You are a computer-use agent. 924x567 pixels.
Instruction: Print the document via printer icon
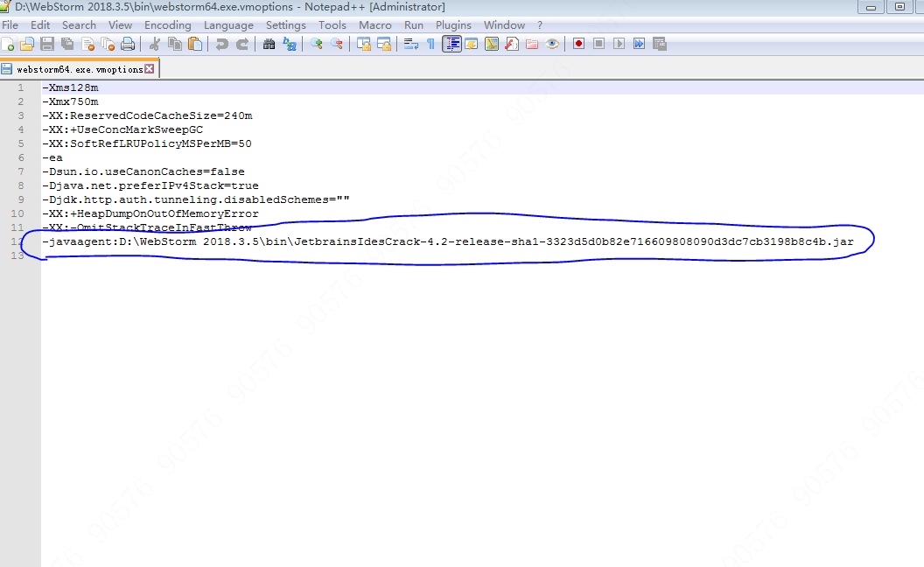128,45
